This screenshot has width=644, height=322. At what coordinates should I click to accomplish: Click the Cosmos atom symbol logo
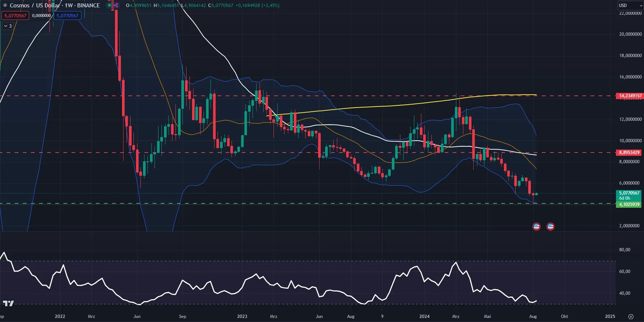click(x=5, y=6)
